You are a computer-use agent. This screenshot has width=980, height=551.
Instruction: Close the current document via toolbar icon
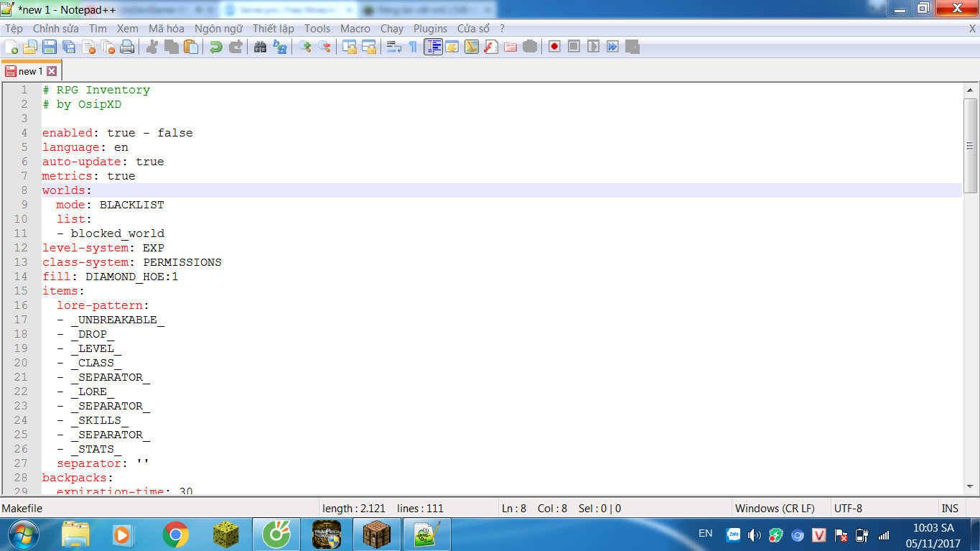point(89,47)
